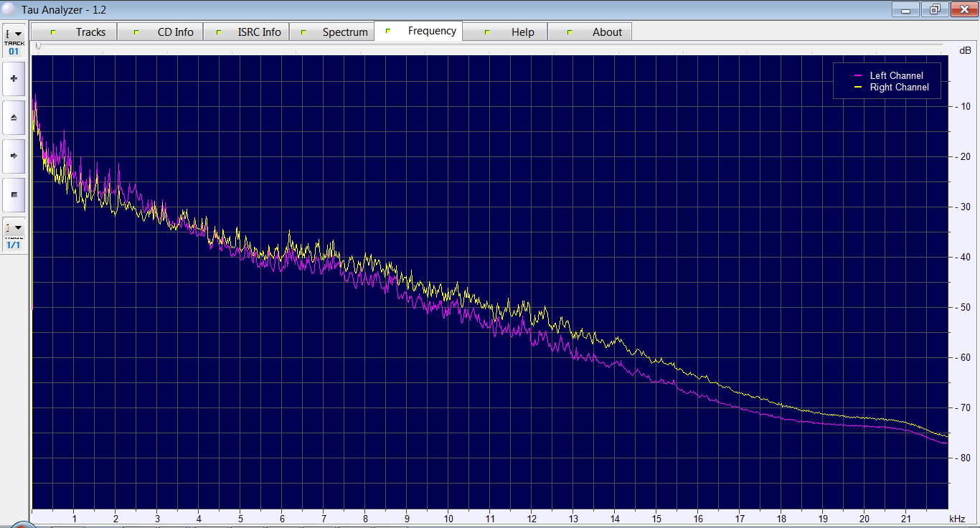The width and height of the screenshot is (980, 528).
Task: Click the plus button in left sidebar
Action: click(x=14, y=78)
